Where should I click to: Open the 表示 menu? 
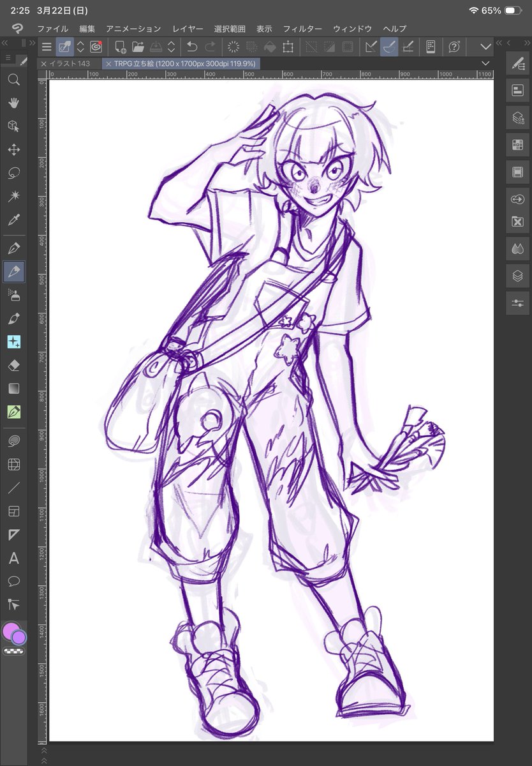tap(264, 29)
